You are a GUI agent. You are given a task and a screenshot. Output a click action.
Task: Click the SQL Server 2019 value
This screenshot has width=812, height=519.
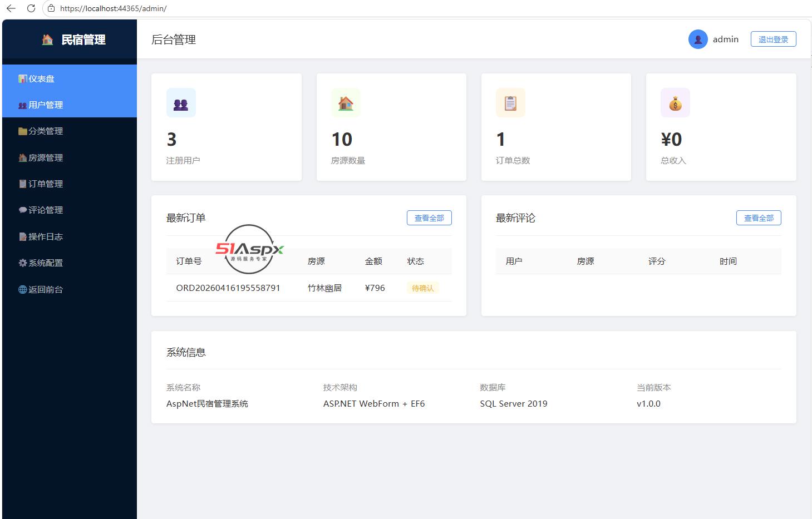tap(514, 403)
